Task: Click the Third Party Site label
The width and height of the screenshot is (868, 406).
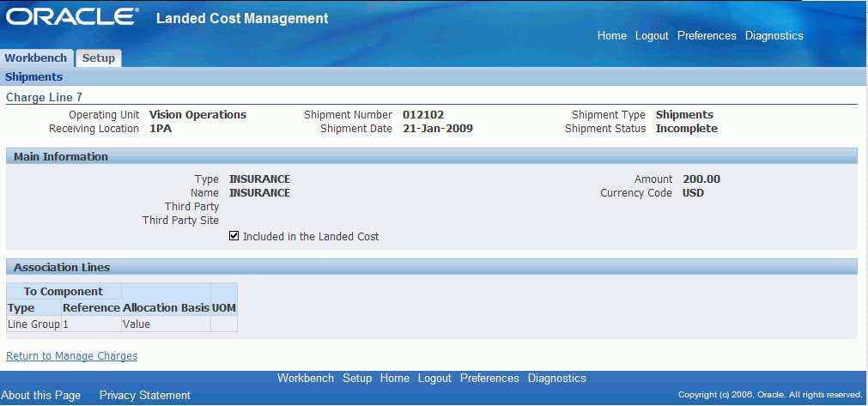Action: click(180, 221)
